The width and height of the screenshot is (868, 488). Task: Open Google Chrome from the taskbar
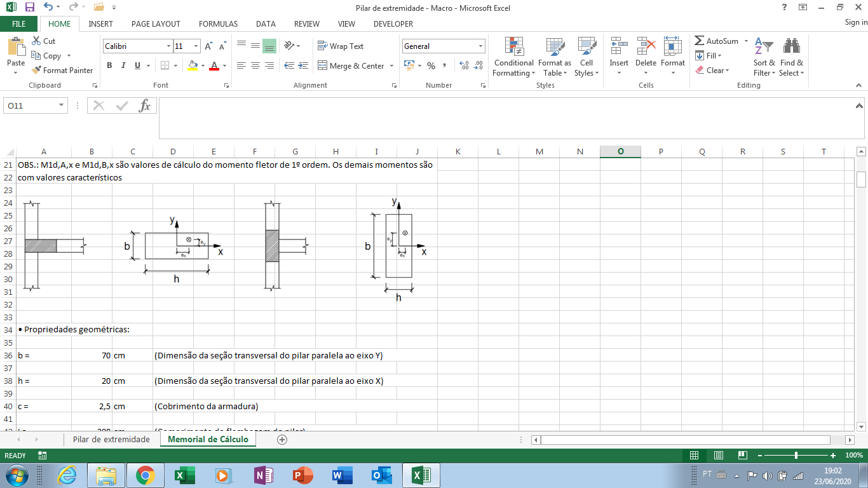145,475
